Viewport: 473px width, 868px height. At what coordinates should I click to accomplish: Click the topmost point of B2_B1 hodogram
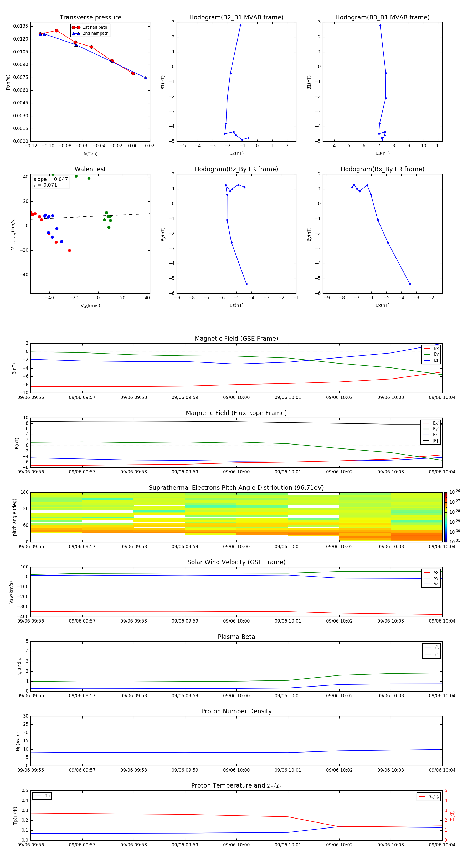[x=240, y=25]
